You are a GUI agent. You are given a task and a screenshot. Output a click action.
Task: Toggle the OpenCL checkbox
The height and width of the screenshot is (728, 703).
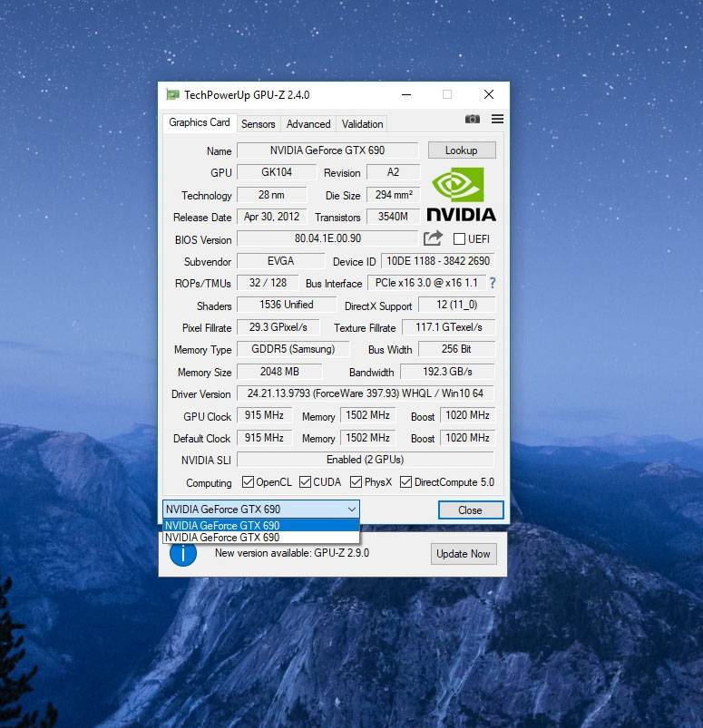tap(249, 482)
